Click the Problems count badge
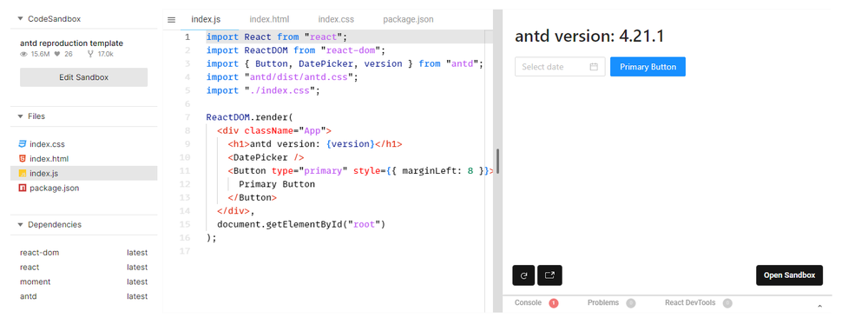868x331 pixels. click(x=630, y=303)
